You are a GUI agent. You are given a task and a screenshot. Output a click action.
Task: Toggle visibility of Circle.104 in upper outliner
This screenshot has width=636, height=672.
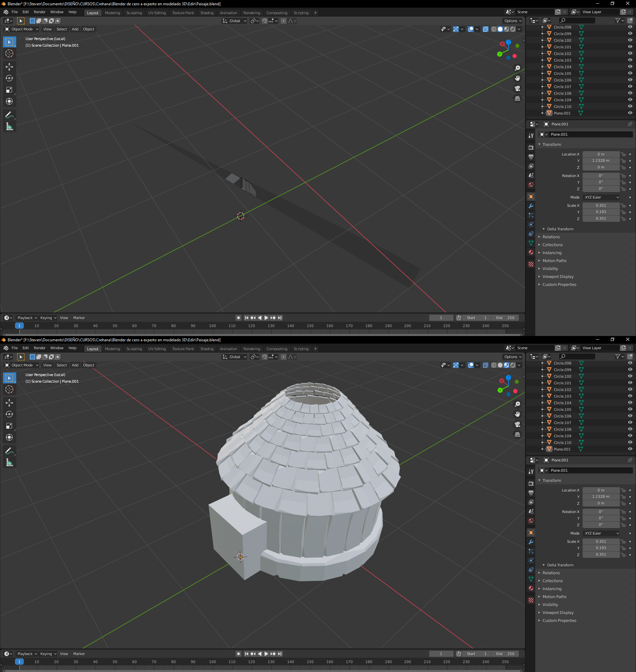click(x=630, y=67)
